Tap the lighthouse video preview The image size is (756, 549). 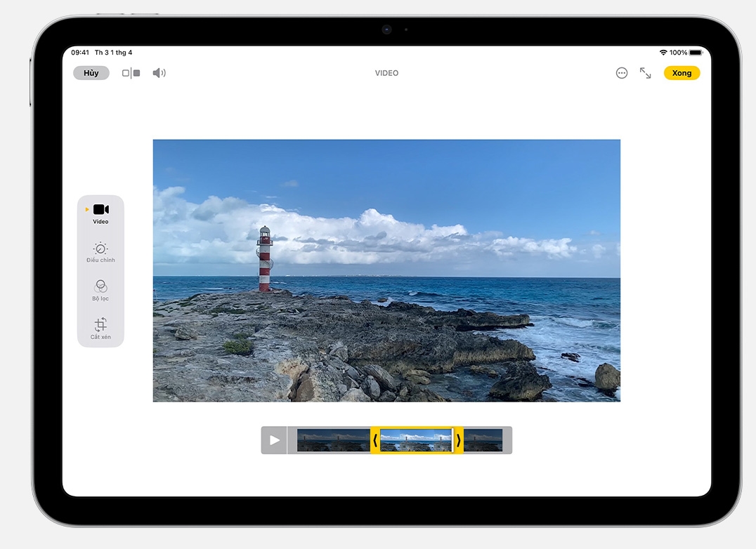tap(386, 270)
